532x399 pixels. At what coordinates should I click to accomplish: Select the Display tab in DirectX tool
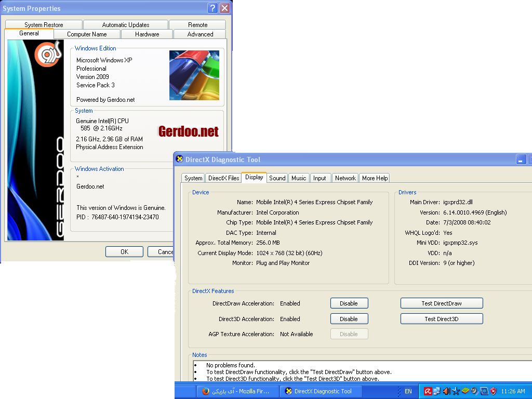pyautogui.click(x=254, y=177)
